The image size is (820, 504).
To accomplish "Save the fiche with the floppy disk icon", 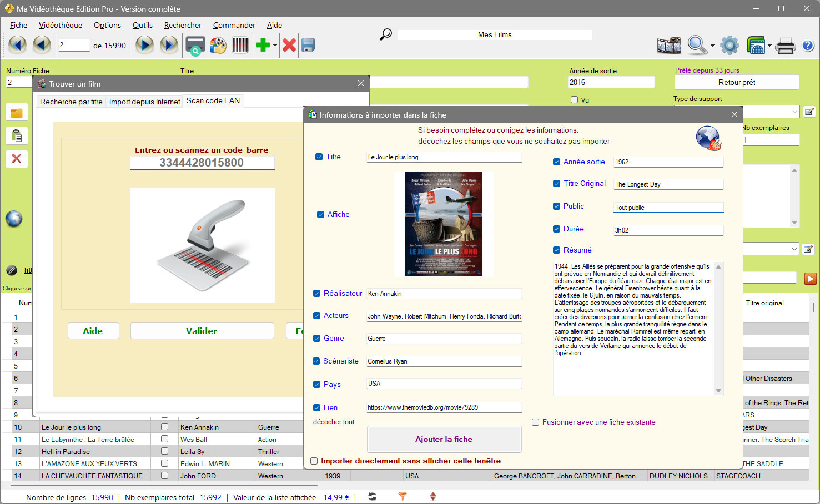I will [308, 45].
